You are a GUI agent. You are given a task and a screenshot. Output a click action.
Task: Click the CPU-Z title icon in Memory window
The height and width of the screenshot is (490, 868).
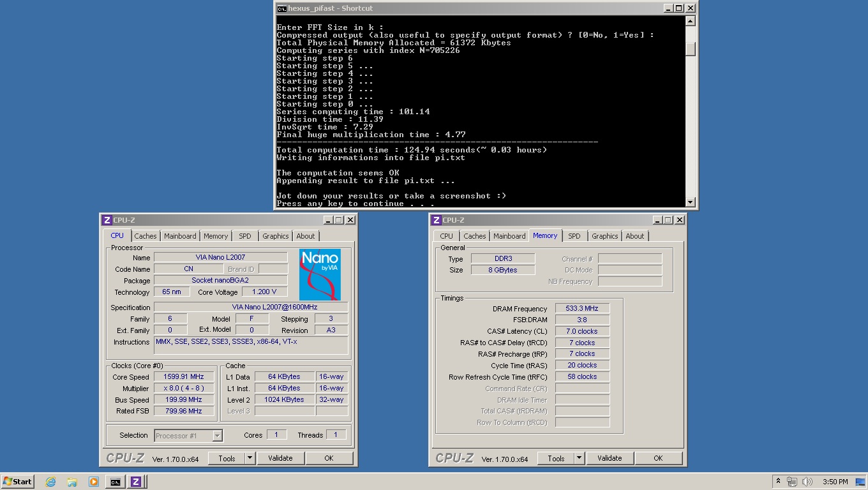coord(437,220)
